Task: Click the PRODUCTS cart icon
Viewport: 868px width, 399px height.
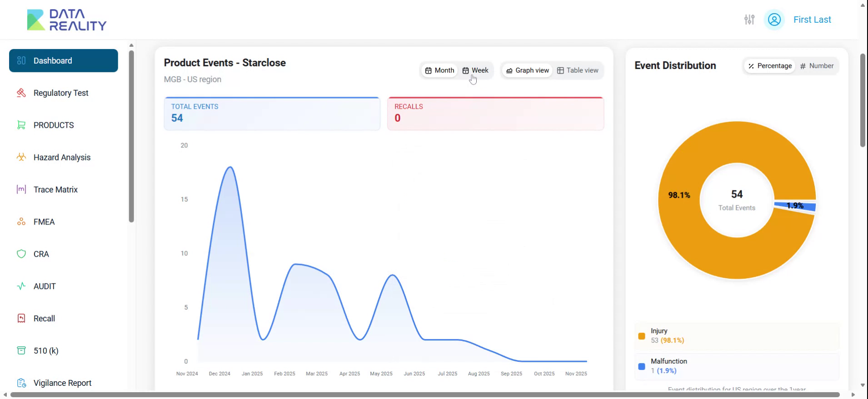Action: point(21,125)
